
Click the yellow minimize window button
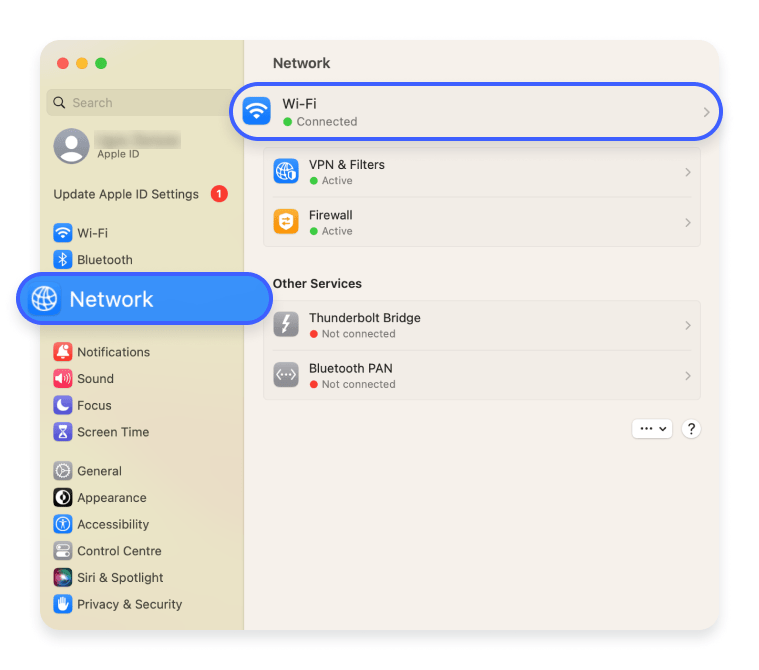pos(82,63)
